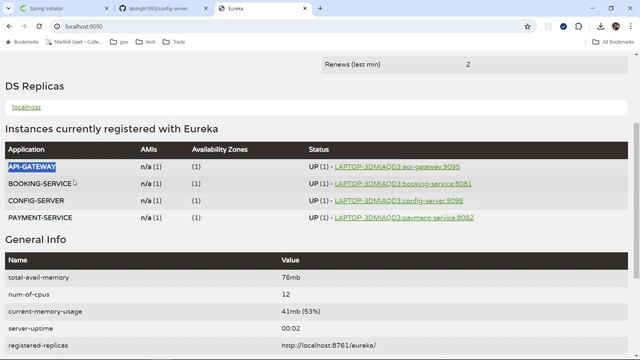
Task: Open the Chrome three-dot menu
Action: pyautogui.click(x=631, y=27)
